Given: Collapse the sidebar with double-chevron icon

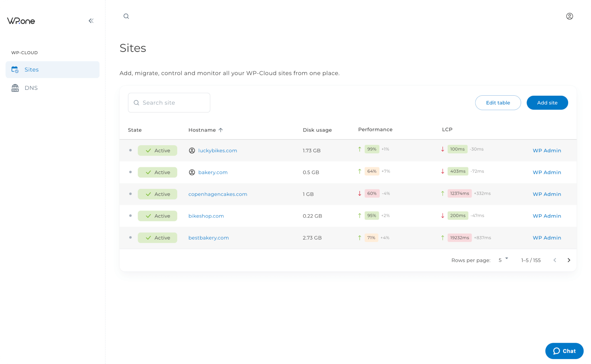Looking at the screenshot, I should click(91, 21).
